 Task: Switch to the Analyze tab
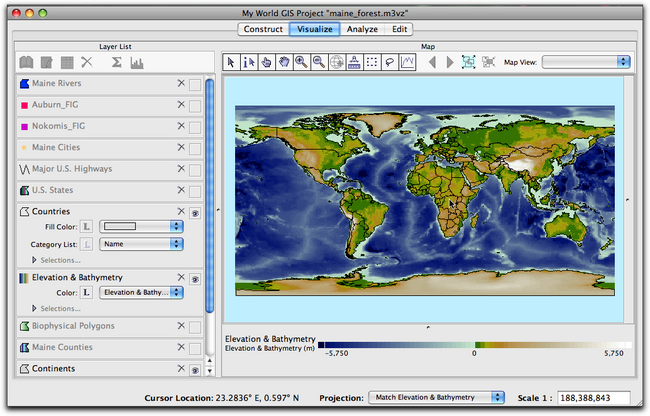pyautogui.click(x=364, y=29)
